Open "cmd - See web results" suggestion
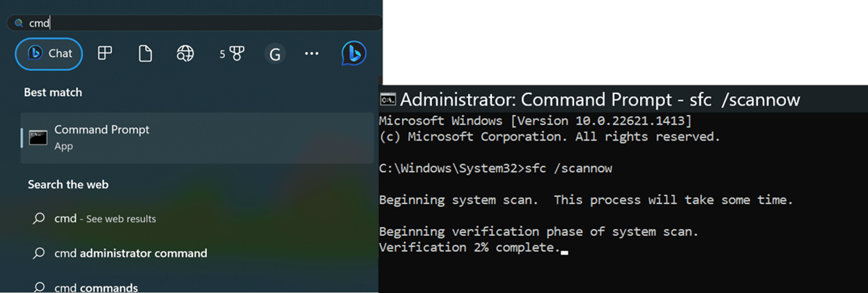 [105, 219]
